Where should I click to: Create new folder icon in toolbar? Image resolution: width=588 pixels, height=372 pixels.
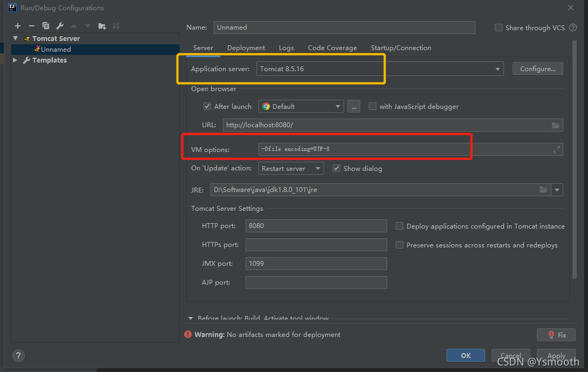[x=102, y=26]
